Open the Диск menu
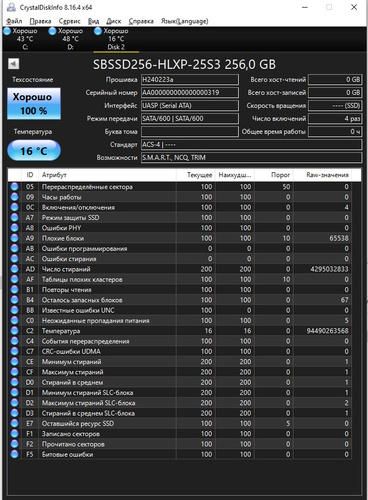 pyautogui.click(x=113, y=21)
